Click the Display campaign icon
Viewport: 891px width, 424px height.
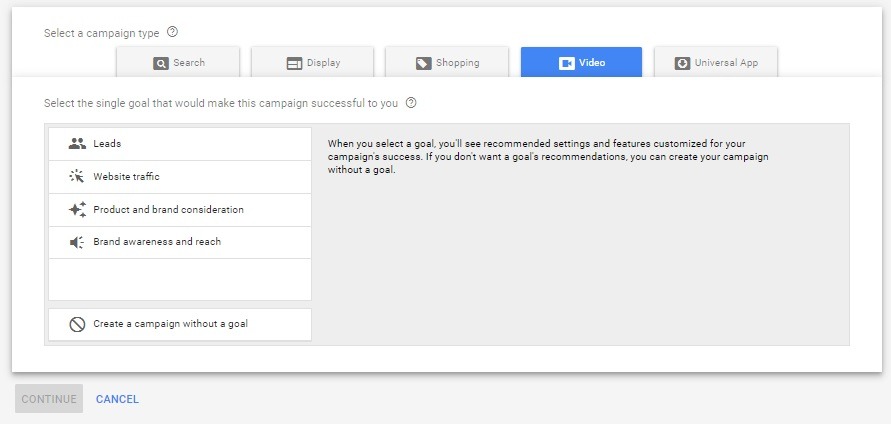pos(294,64)
